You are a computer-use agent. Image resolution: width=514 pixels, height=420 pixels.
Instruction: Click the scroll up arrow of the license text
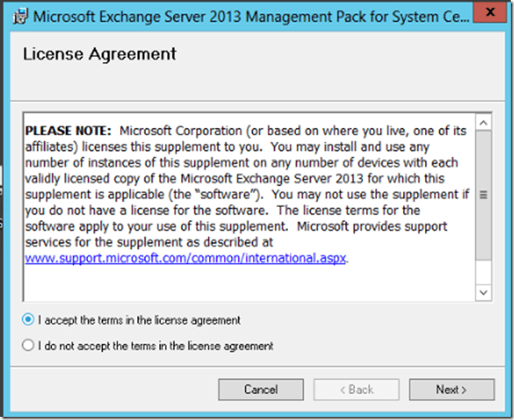pyautogui.click(x=482, y=122)
